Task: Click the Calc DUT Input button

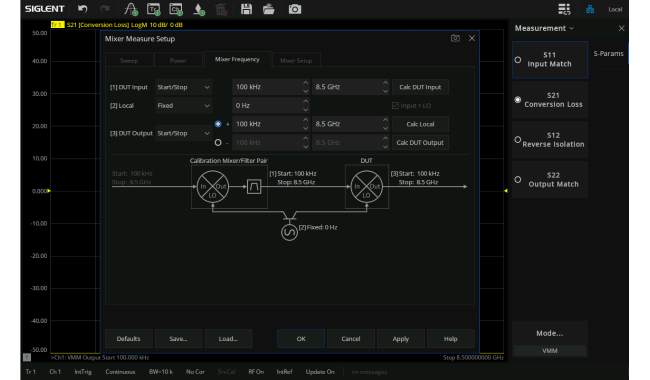Action: pyautogui.click(x=420, y=87)
